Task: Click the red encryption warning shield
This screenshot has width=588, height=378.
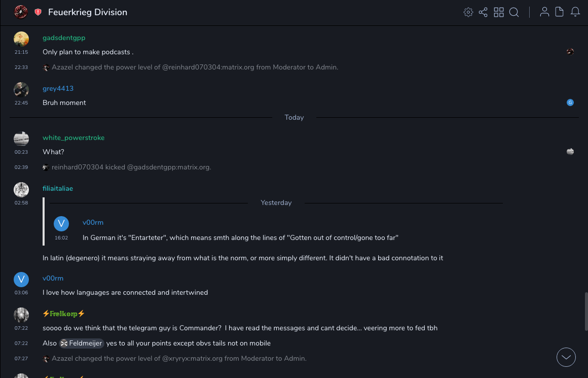Action: (x=38, y=12)
